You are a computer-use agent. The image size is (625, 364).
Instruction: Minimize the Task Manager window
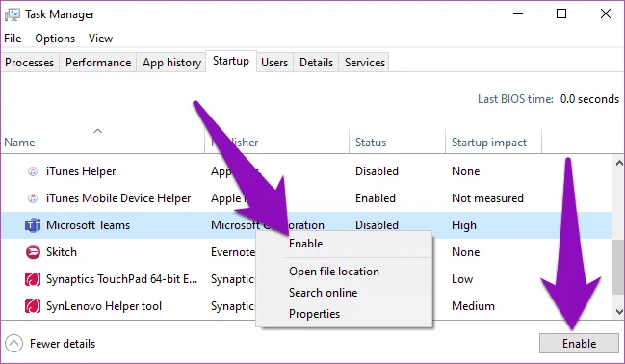pos(518,13)
